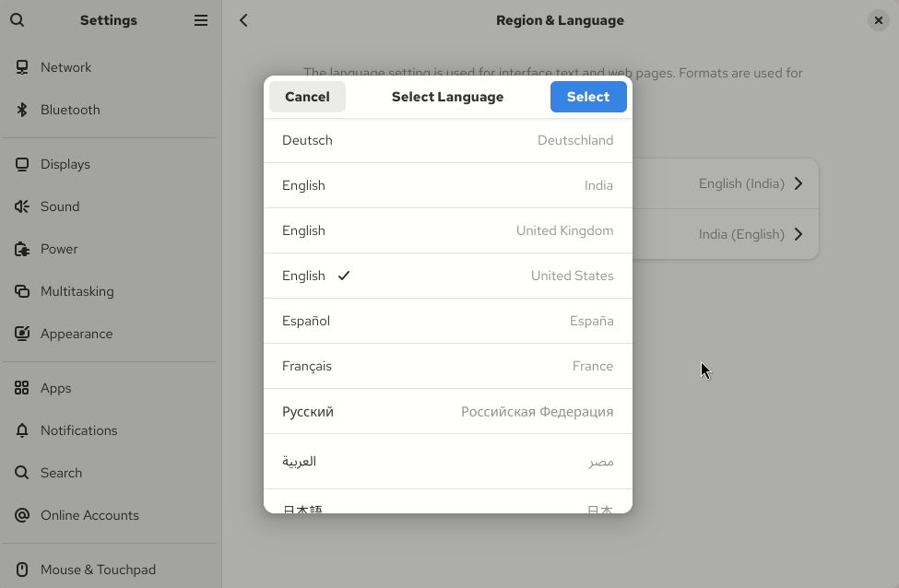899x588 pixels.
Task: Open the Settings hamburger menu
Action: coord(200,20)
